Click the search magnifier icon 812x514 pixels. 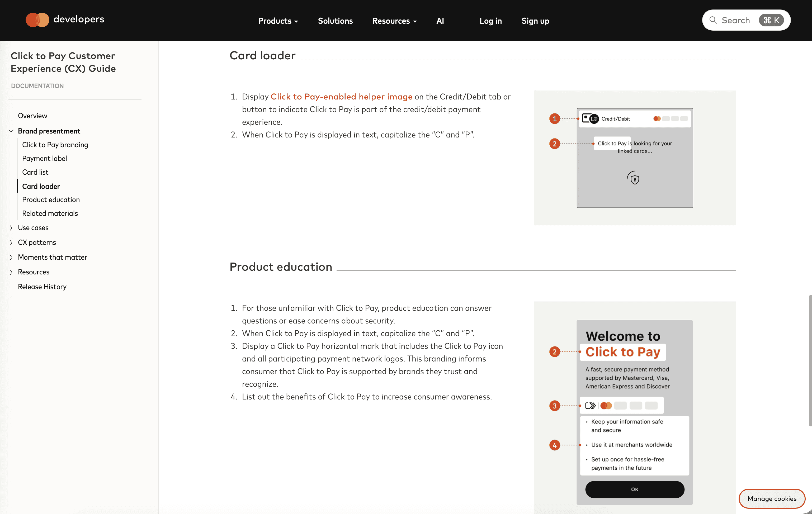pos(713,20)
